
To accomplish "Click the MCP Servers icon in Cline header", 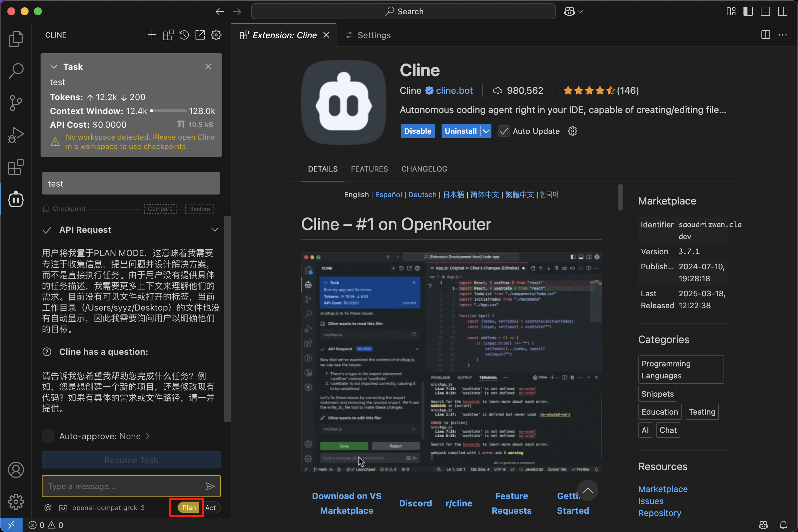I will (x=168, y=35).
